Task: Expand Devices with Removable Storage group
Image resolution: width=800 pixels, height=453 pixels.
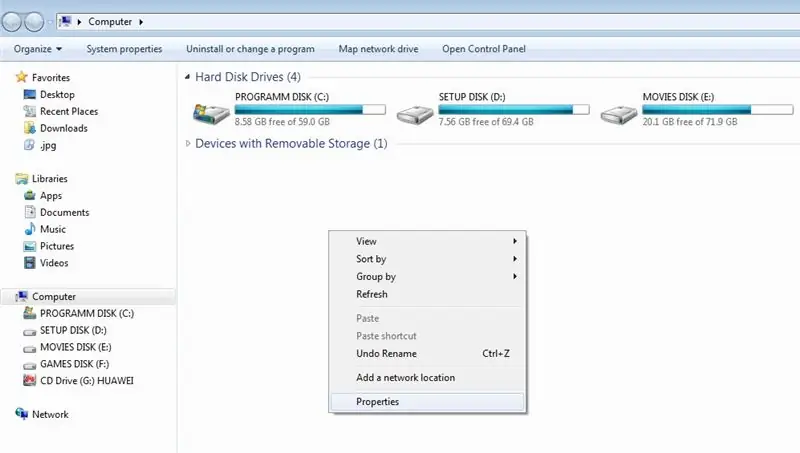Action: pyautogui.click(x=188, y=143)
